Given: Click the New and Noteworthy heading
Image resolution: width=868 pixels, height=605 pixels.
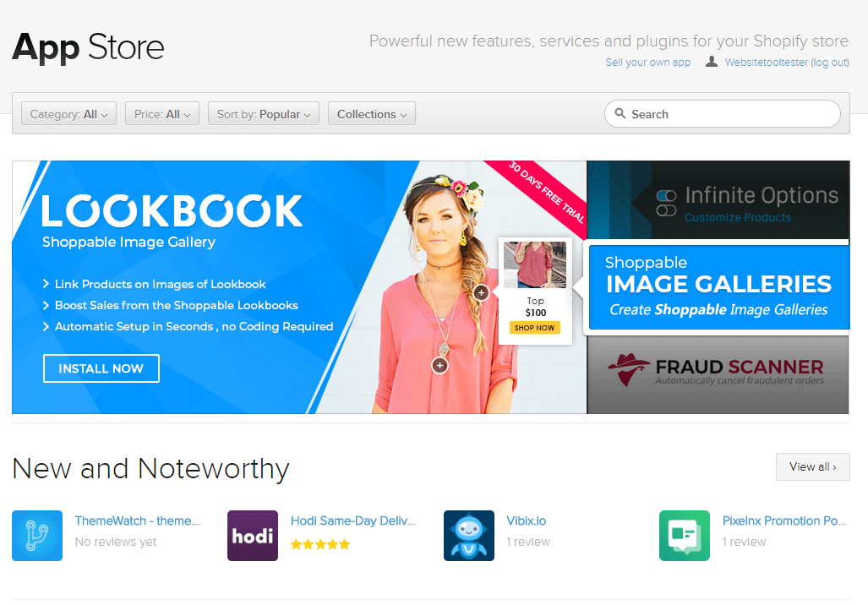Looking at the screenshot, I should coord(150,469).
